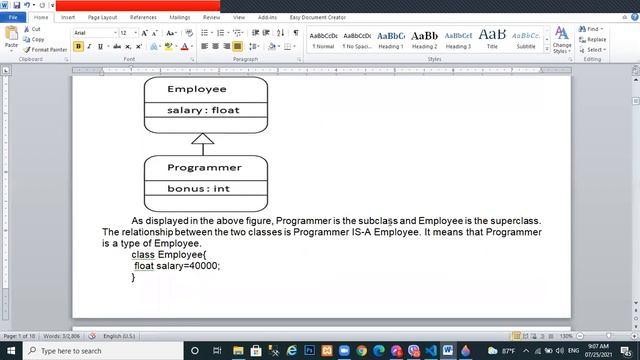Apply the Heading 2 style
This screenshot has width=640, height=360.
coord(424,40)
